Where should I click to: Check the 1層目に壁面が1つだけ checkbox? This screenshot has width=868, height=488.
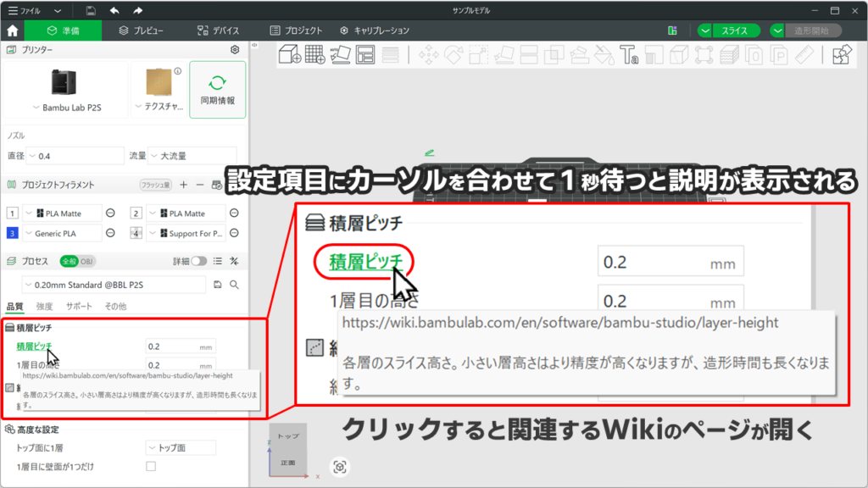(x=151, y=466)
